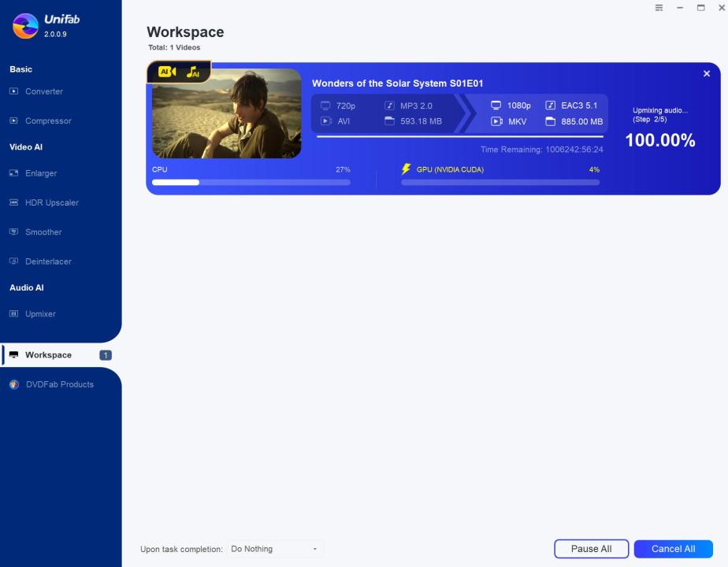Click the Workspace task count badge
This screenshot has width=728, height=567.
pyautogui.click(x=106, y=355)
